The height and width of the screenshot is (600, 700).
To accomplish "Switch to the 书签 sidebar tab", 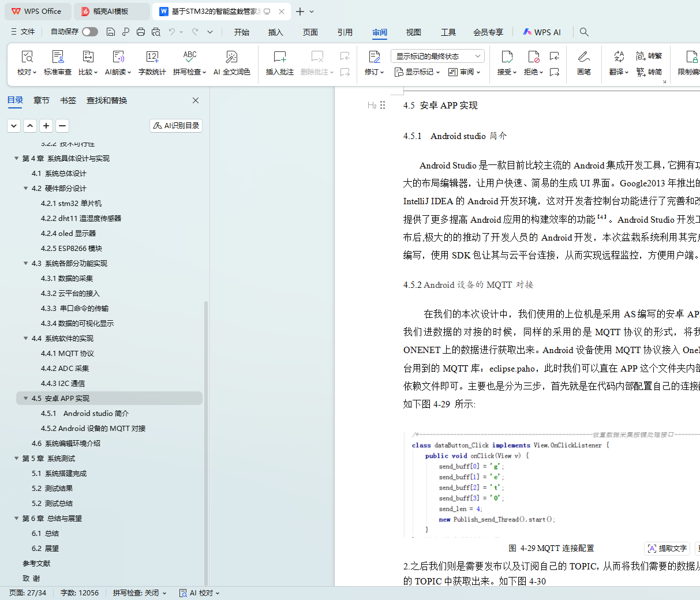I will click(68, 100).
